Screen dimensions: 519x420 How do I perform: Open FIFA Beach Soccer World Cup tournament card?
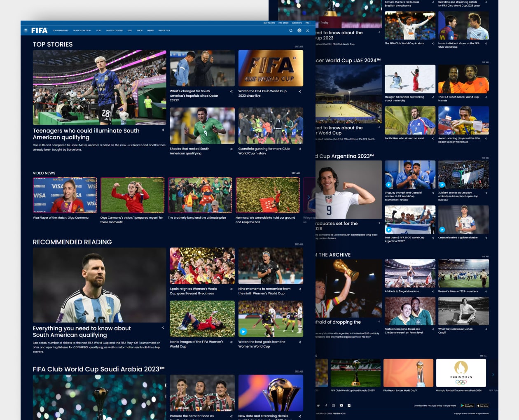pos(409,373)
